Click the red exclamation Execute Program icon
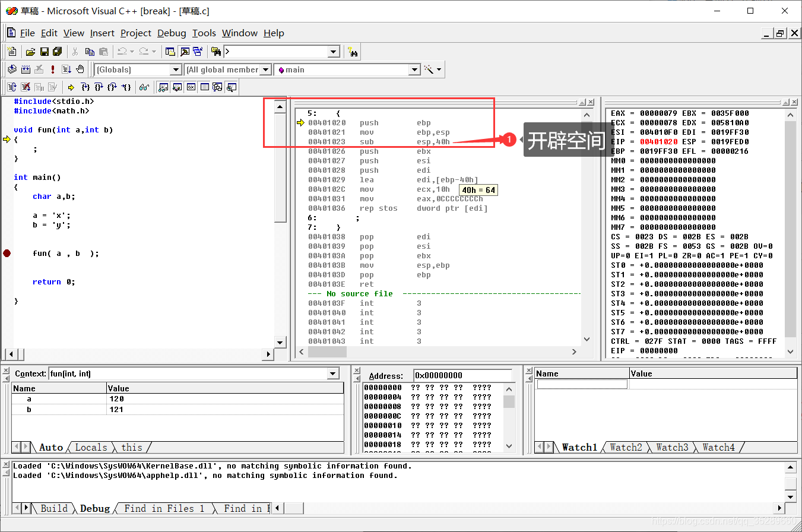Screen dimensions: 802x532 coord(52,69)
